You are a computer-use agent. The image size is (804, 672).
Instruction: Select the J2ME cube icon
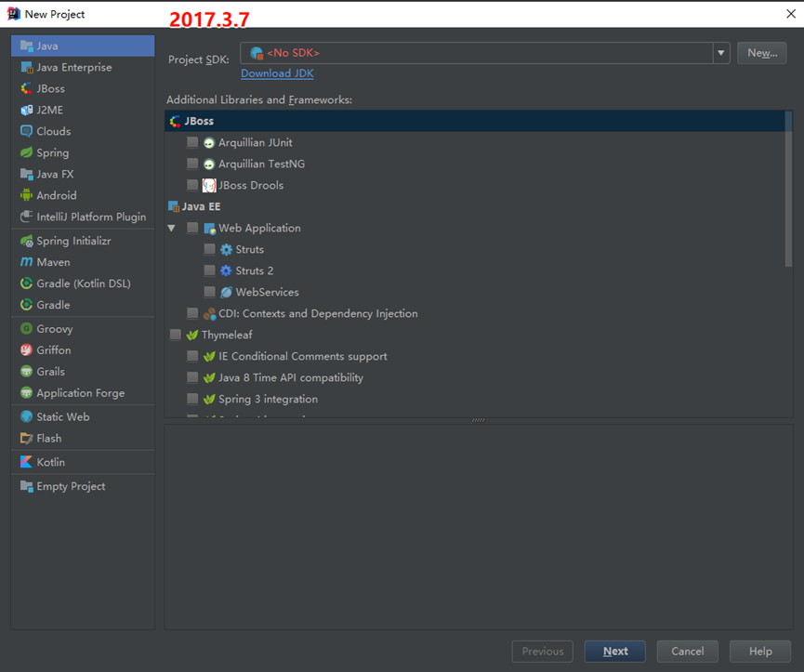pyautogui.click(x=27, y=110)
